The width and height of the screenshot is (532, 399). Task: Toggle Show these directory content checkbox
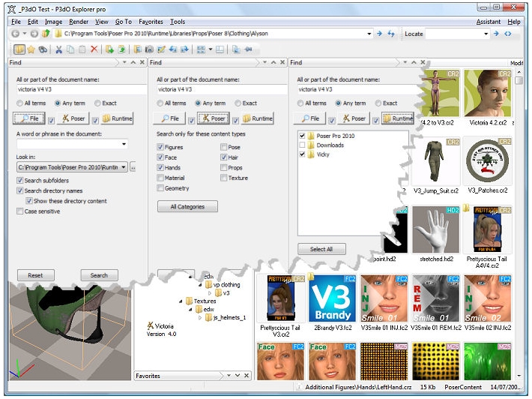(29, 201)
